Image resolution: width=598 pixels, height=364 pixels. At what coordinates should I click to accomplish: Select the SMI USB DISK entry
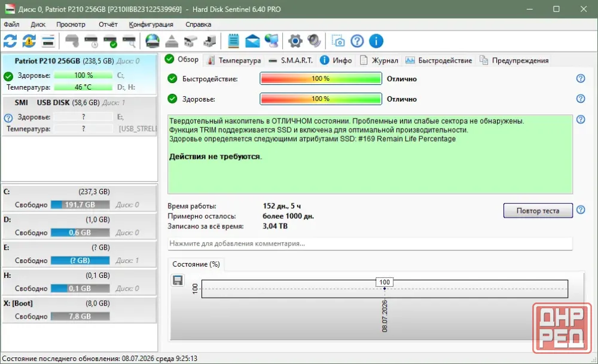[x=80, y=116]
